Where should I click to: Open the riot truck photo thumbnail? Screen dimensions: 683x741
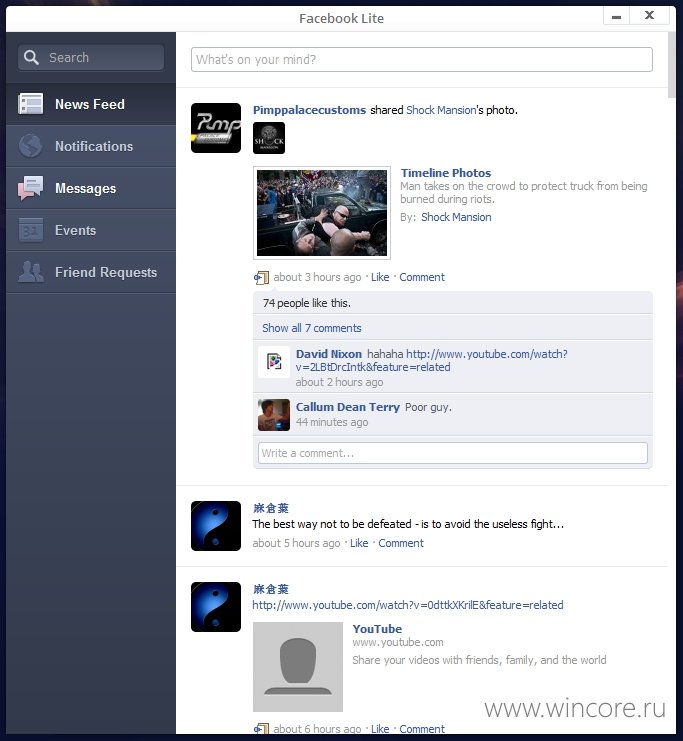point(322,213)
